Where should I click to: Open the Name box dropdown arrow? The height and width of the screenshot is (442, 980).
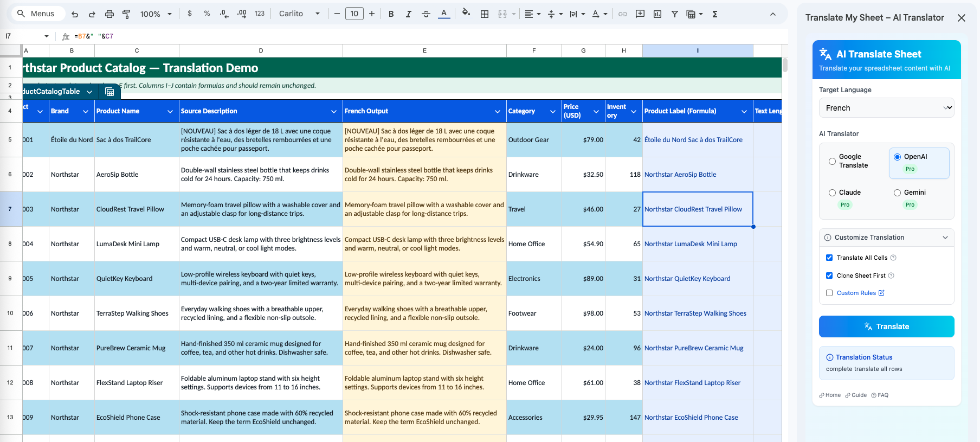tap(47, 36)
